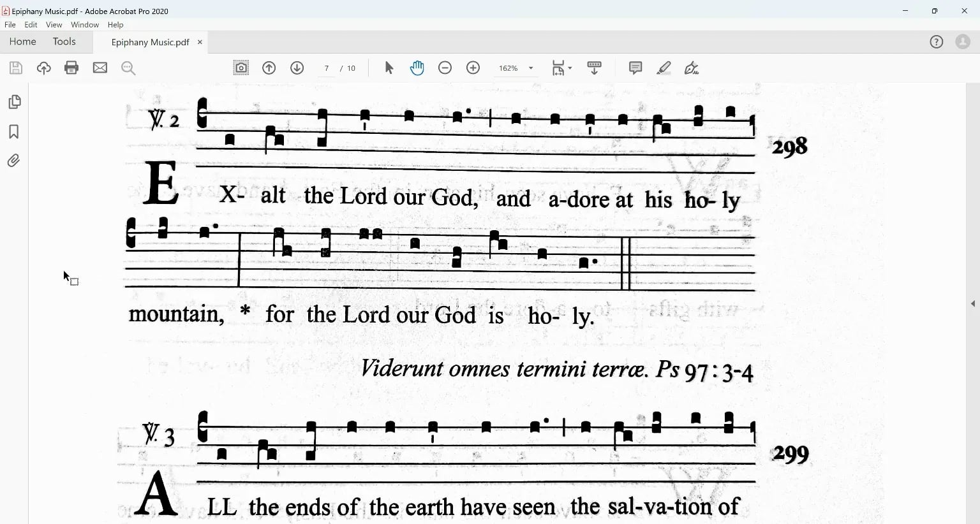Switch to the Home tab

click(23, 42)
